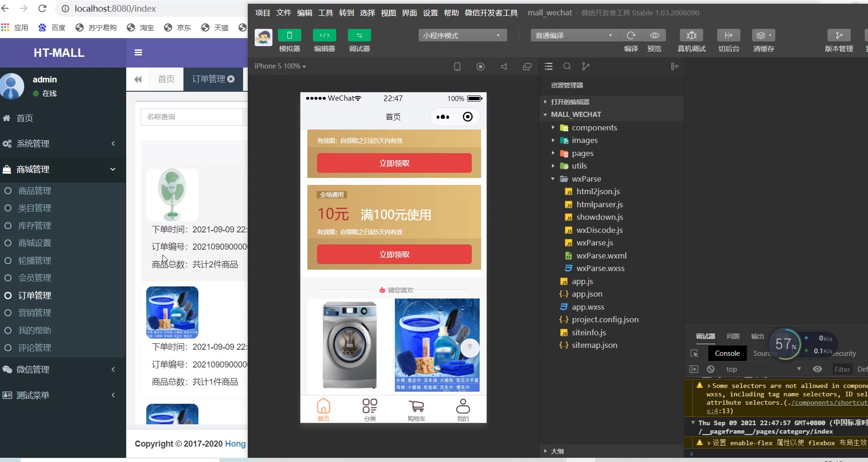Image resolution: width=868 pixels, height=462 pixels.
Task: Open the source control branch icon
Action: tap(586, 67)
